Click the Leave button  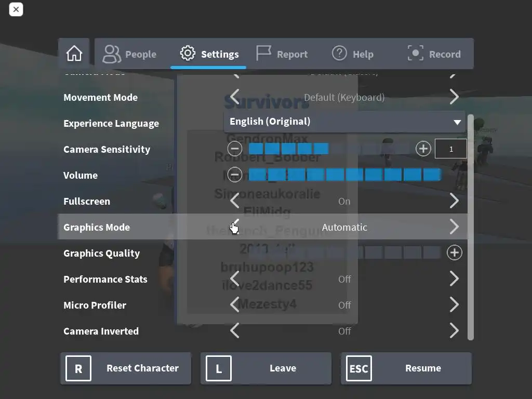point(266,368)
